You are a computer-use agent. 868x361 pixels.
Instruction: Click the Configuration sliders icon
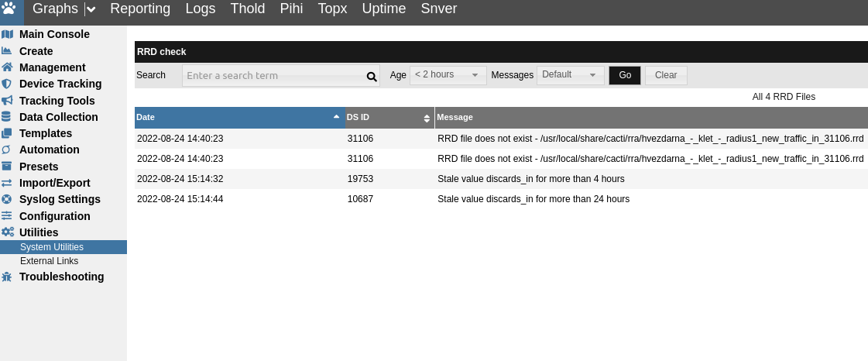pos(7,216)
